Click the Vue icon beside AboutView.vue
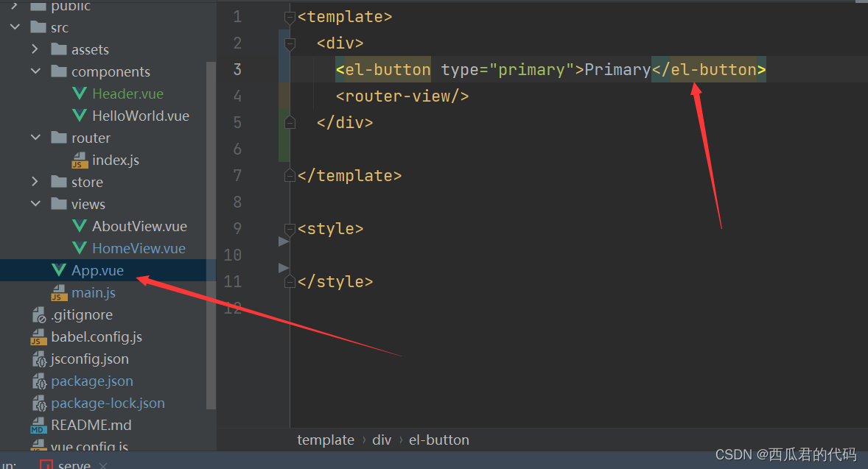This screenshot has width=868, height=469. [x=80, y=226]
